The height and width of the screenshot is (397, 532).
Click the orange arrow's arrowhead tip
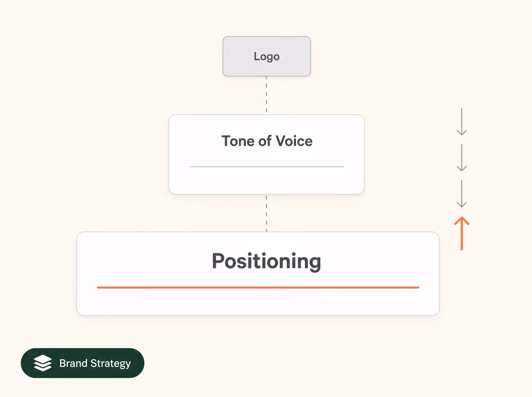[x=462, y=218]
